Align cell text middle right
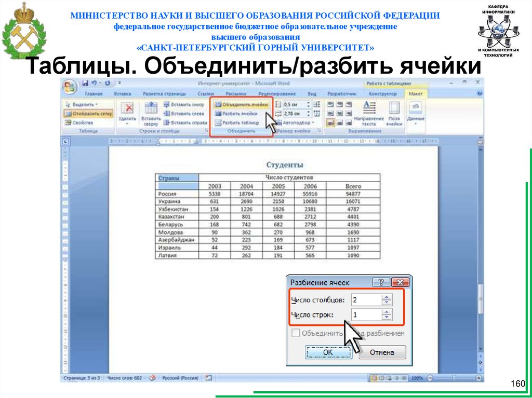Viewport: 532px width, 398px height. (348, 114)
